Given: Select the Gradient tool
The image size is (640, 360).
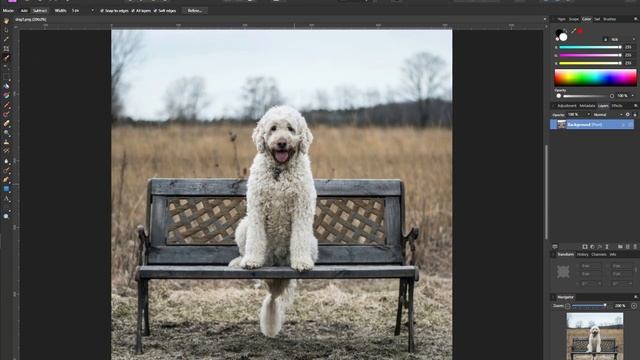Looking at the screenshot, I should pos(6,95).
